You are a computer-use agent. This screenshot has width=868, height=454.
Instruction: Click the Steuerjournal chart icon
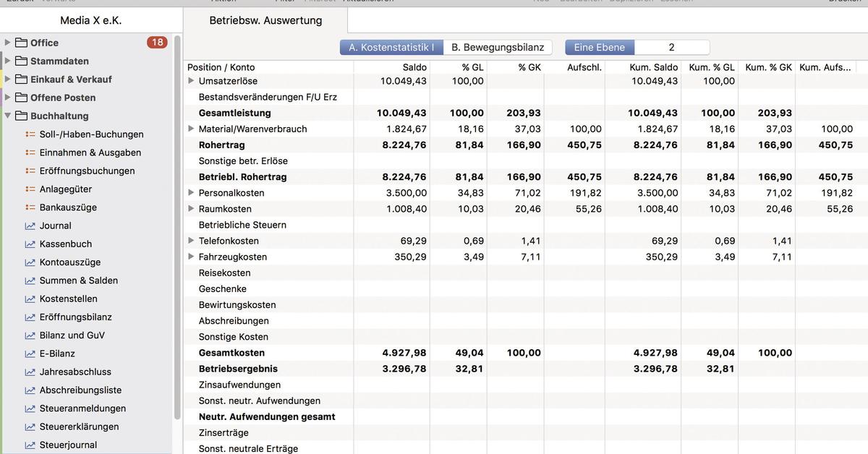click(30, 445)
